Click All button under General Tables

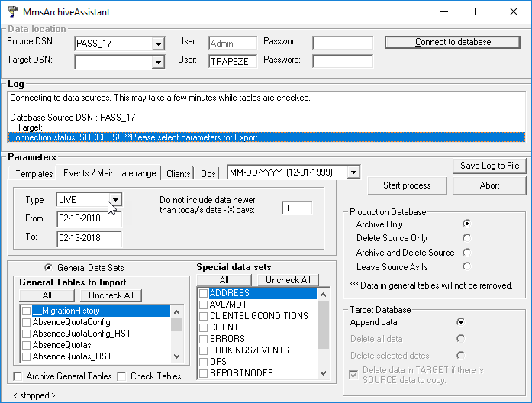(x=47, y=295)
